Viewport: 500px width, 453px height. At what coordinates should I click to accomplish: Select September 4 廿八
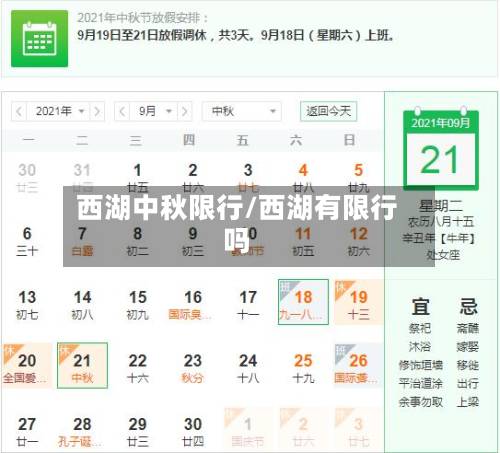pos(303,178)
